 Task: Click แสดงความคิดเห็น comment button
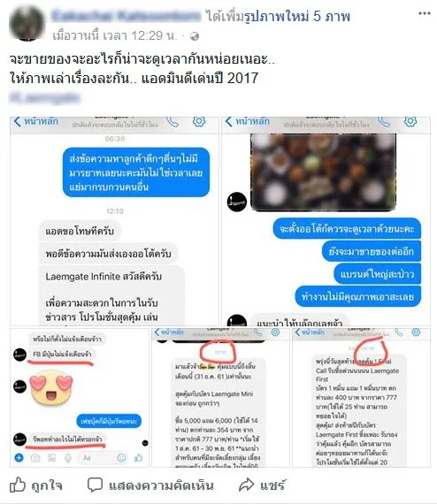point(150,485)
